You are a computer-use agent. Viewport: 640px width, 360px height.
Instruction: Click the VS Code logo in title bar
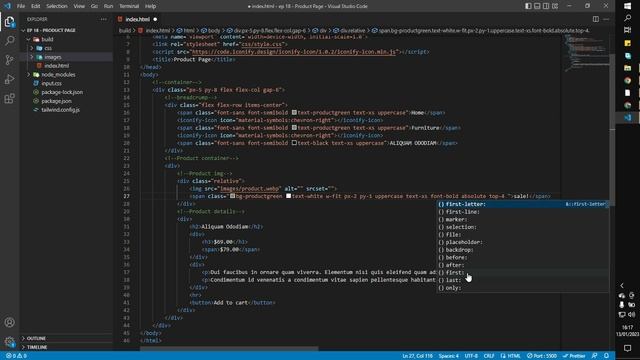click(x=7, y=6)
